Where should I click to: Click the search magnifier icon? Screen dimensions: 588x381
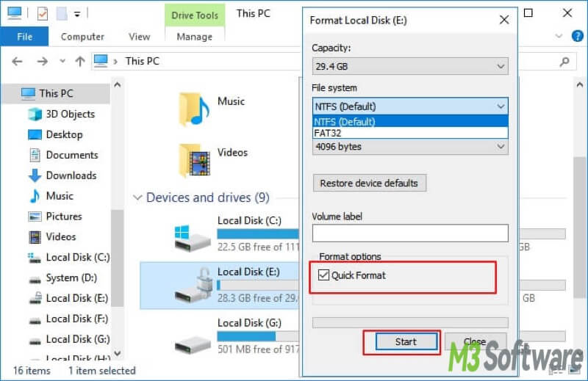pyautogui.click(x=564, y=62)
